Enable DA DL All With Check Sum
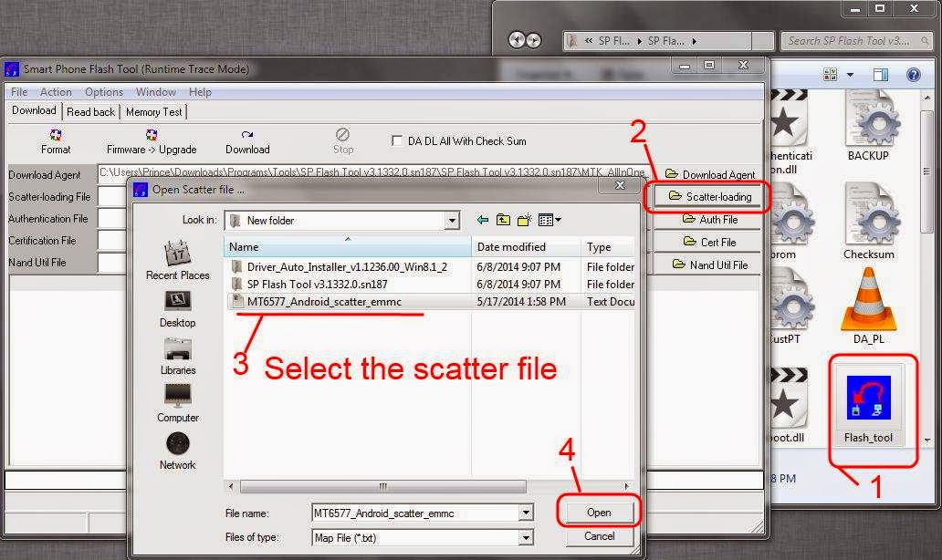This screenshot has height=560, width=942. pos(397,141)
